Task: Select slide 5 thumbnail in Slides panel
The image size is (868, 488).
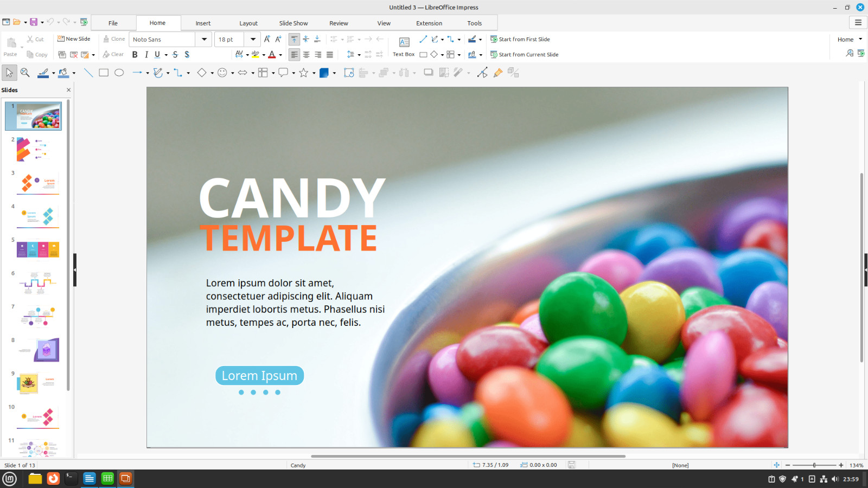Action: point(38,249)
